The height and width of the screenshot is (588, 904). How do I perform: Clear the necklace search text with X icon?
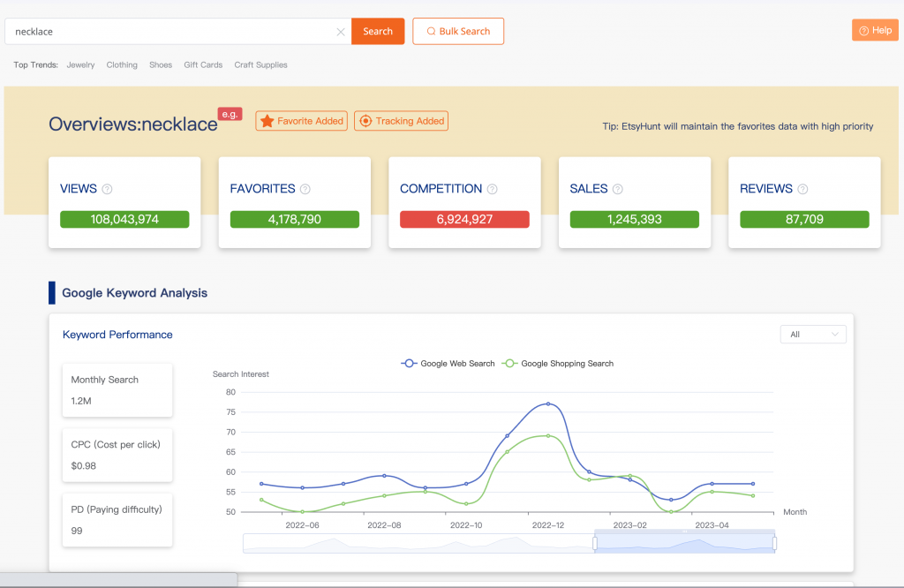point(341,32)
